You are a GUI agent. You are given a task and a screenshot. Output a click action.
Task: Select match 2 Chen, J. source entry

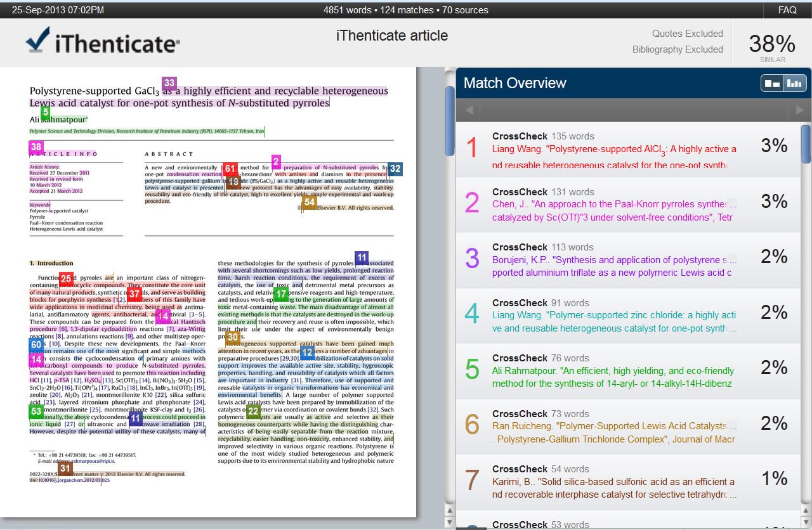tap(613, 205)
